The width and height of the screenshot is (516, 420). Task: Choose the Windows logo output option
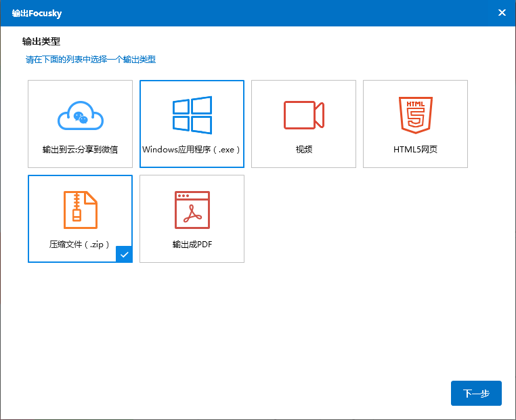pos(192,115)
